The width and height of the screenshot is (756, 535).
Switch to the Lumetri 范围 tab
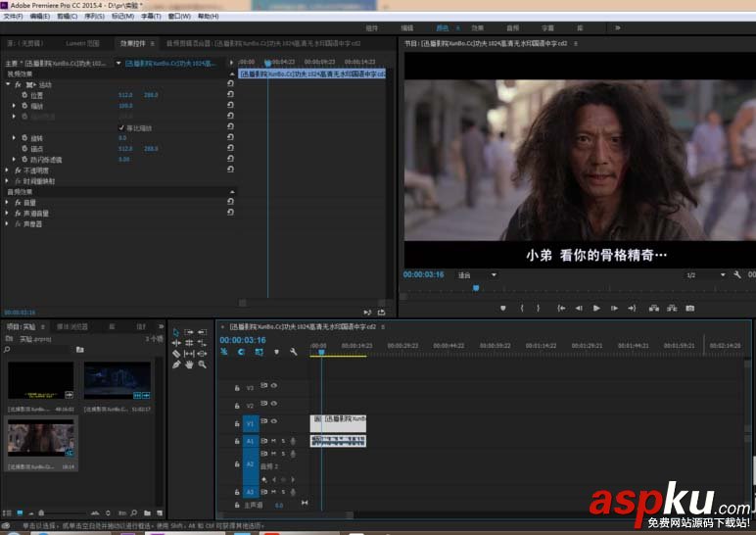tap(80, 43)
